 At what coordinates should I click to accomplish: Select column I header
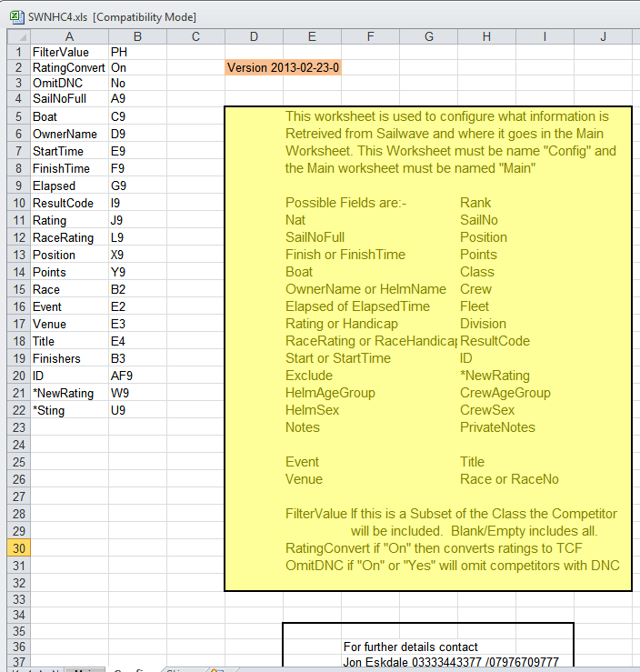click(x=545, y=37)
